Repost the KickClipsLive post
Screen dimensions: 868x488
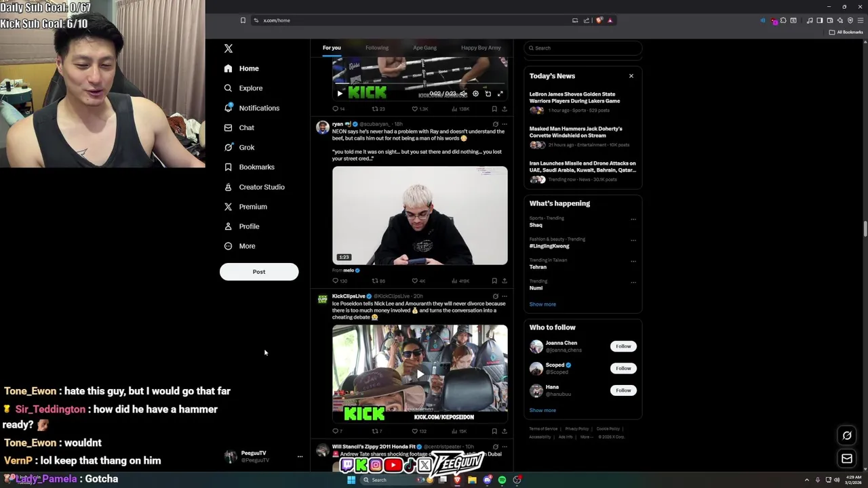click(x=377, y=431)
